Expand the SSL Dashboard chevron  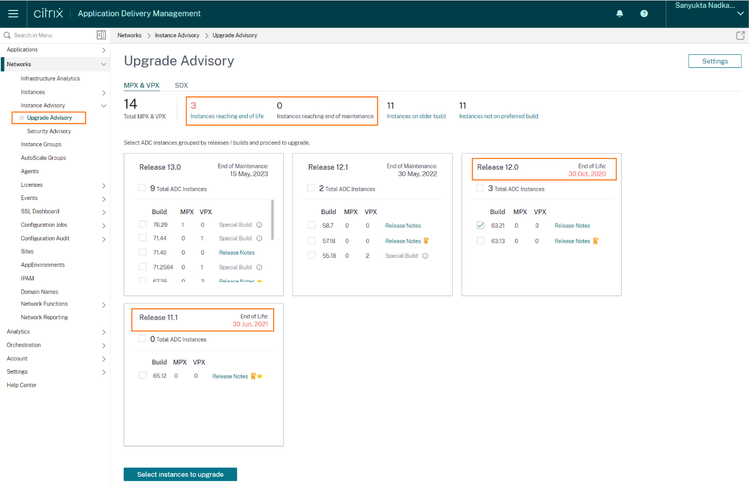click(x=104, y=212)
